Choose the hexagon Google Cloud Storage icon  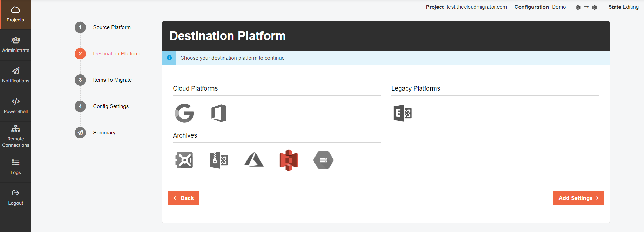[x=323, y=160]
